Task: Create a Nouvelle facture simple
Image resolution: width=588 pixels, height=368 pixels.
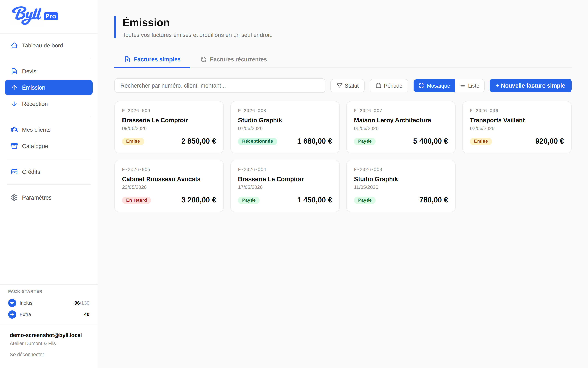Action: tap(530, 86)
